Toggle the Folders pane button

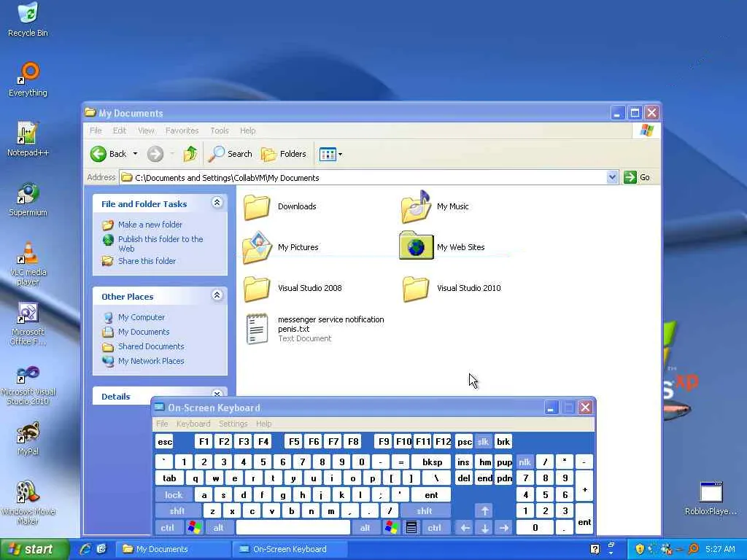284,154
